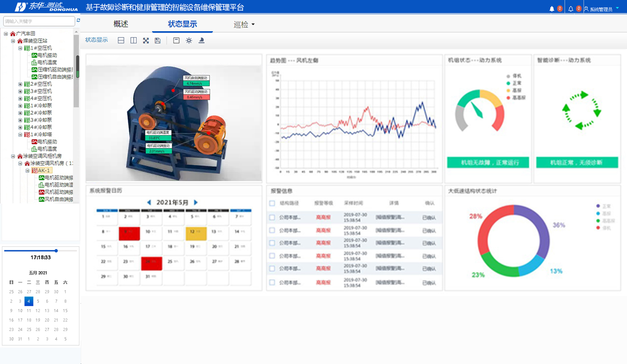The image size is (627, 364).
Task: Open the 巡检 dropdown menu
Action: click(x=244, y=25)
